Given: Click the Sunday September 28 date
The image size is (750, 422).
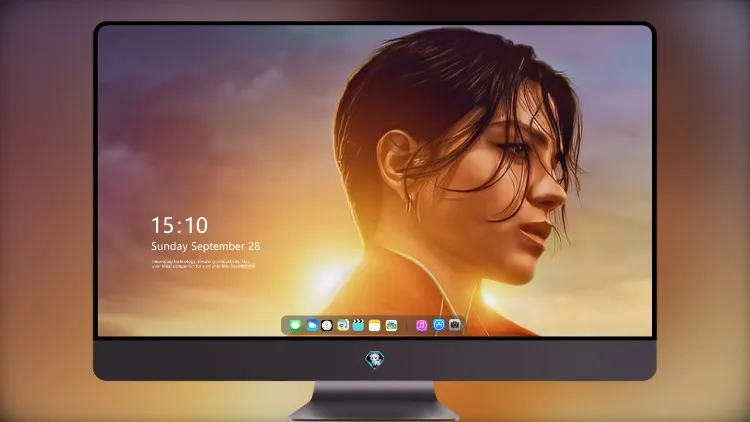Looking at the screenshot, I should click(x=206, y=246).
